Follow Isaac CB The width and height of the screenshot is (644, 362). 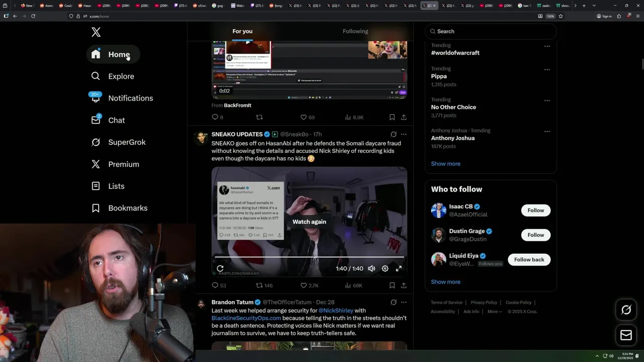pos(535,210)
